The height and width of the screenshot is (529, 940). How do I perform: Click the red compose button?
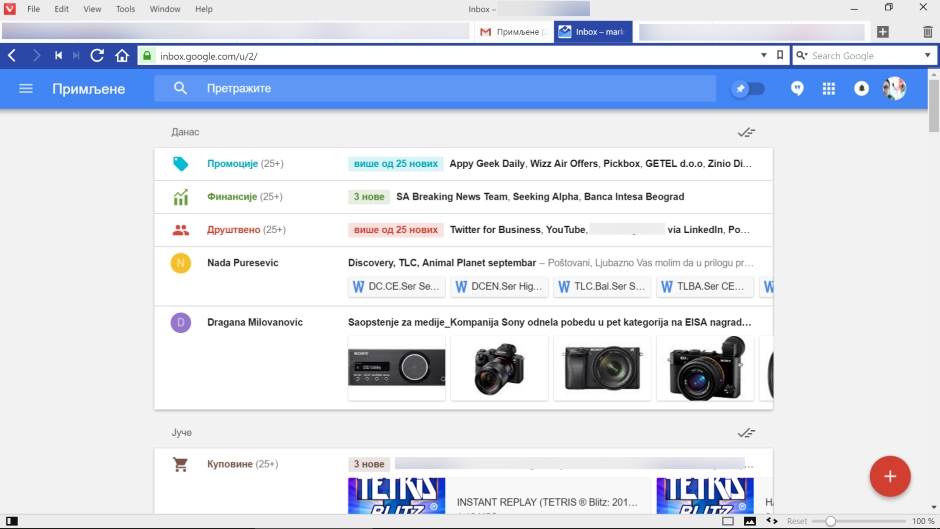click(x=889, y=476)
